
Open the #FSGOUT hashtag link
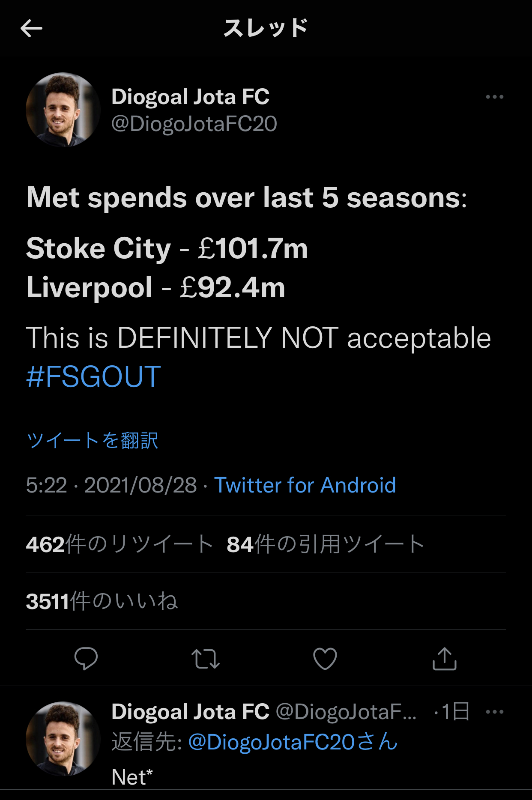93,377
